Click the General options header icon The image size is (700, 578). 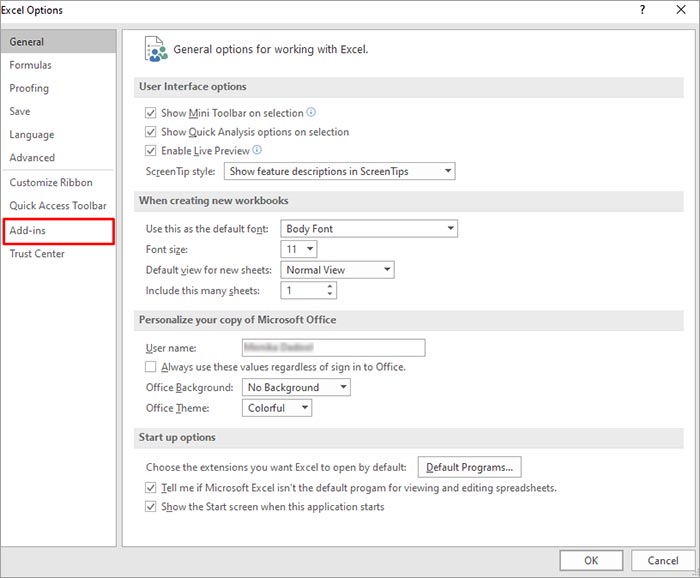[156, 49]
